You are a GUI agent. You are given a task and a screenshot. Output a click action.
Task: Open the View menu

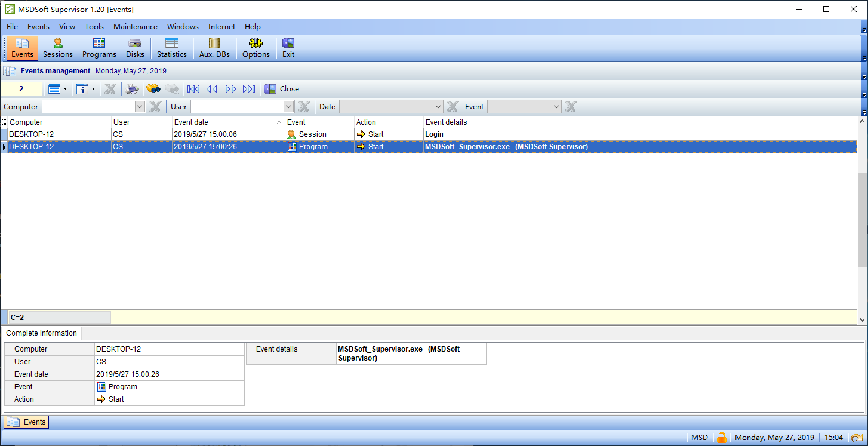67,27
